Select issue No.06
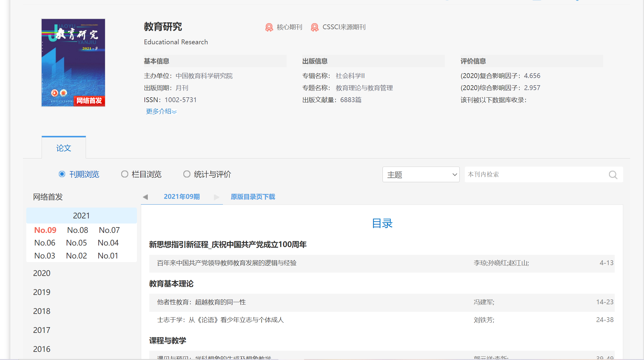The image size is (644, 360). (x=45, y=243)
